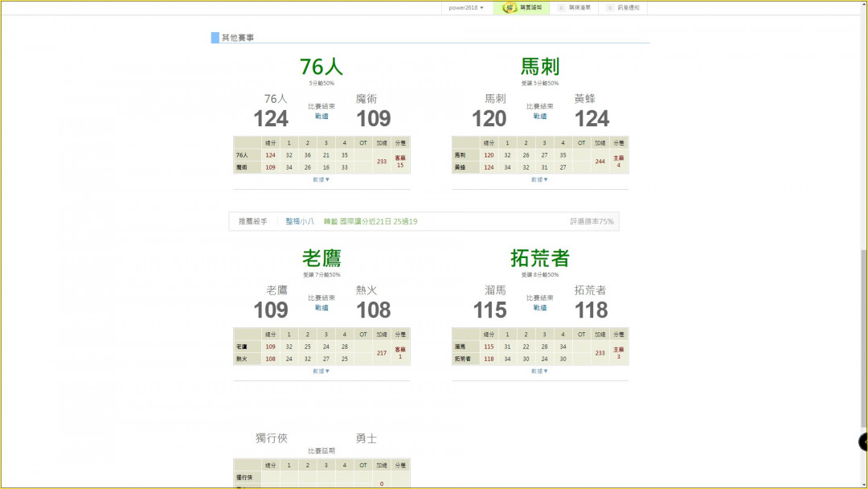This screenshot has height=489, width=868.
Task: Click the 233 total in the 溜馬 table
Action: coord(600,353)
